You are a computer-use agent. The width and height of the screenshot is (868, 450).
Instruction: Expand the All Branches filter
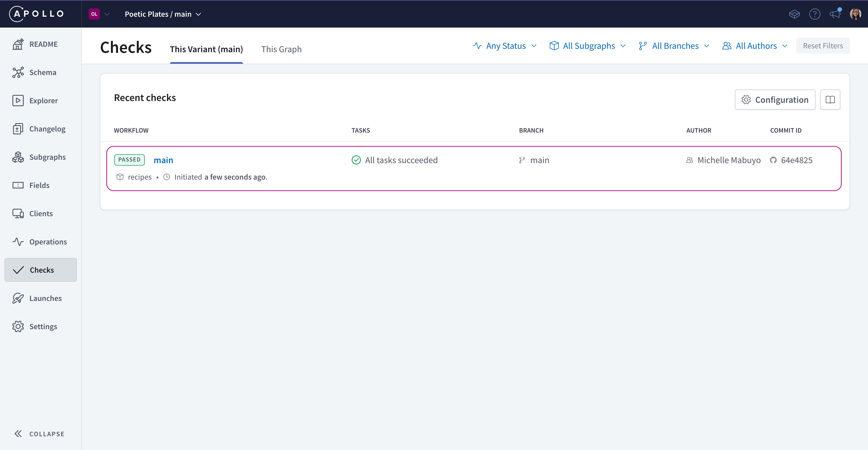click(674, 46)
